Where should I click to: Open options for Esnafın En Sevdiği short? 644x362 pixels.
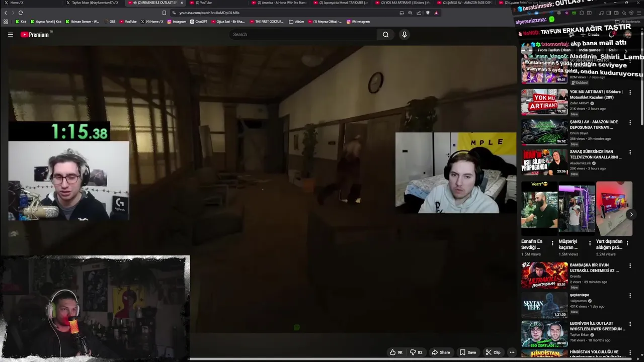coord(552,243)
